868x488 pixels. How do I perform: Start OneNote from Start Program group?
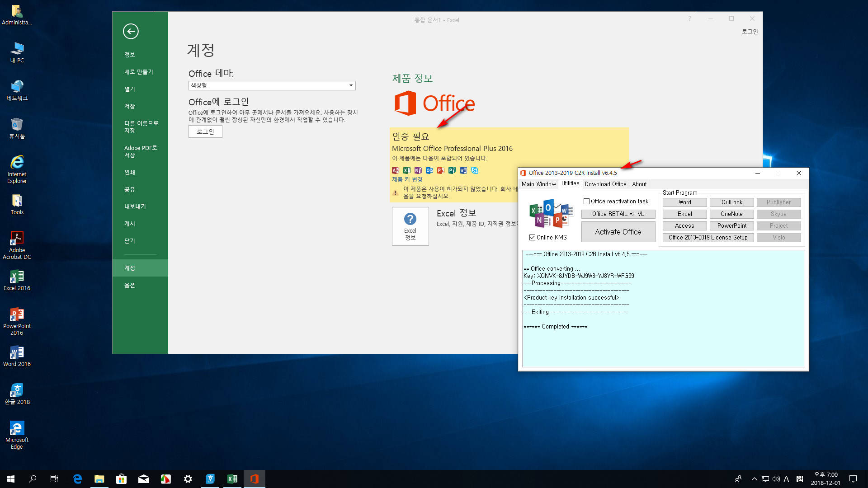[x=731, y=214]
